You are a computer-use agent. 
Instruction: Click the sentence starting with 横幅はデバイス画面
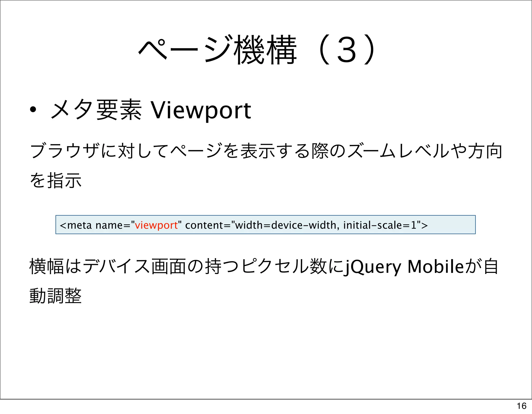[264, 281]
